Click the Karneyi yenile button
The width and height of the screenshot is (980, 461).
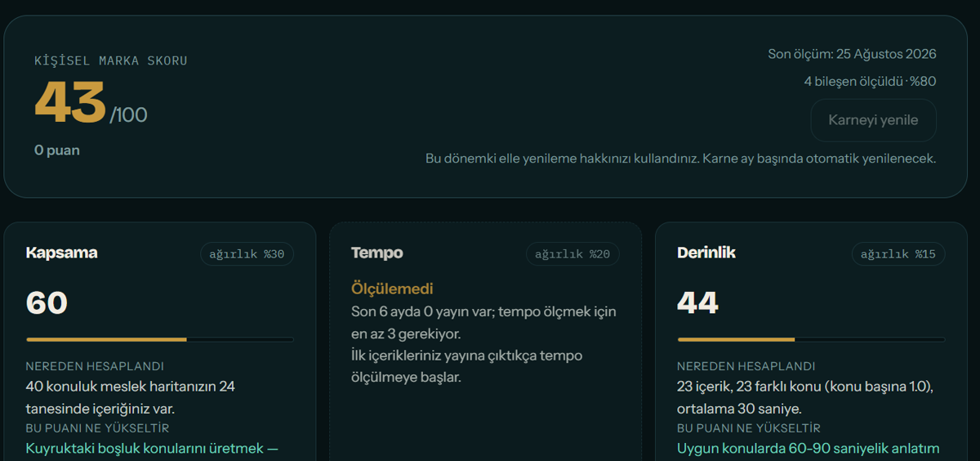tap(873, 120)
